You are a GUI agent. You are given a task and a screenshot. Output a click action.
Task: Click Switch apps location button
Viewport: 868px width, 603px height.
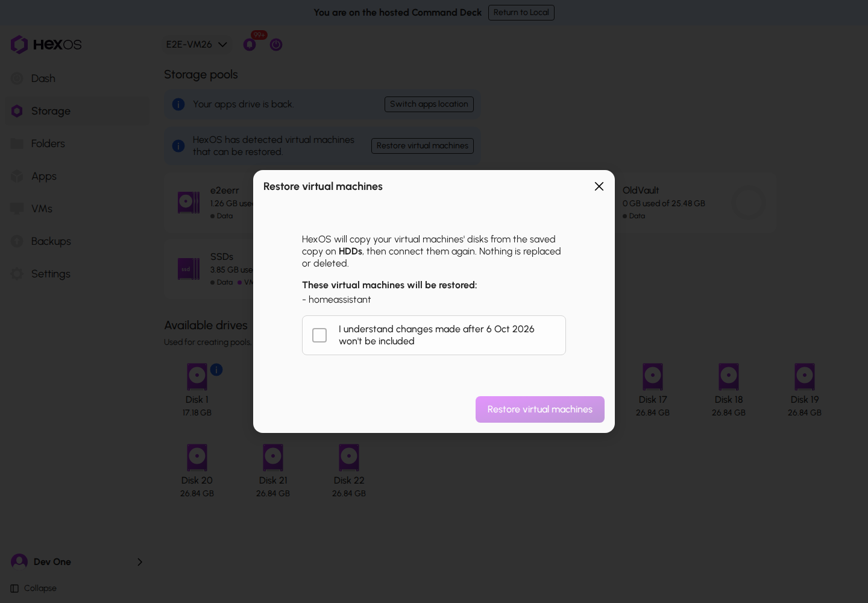(x=429, y=104)
